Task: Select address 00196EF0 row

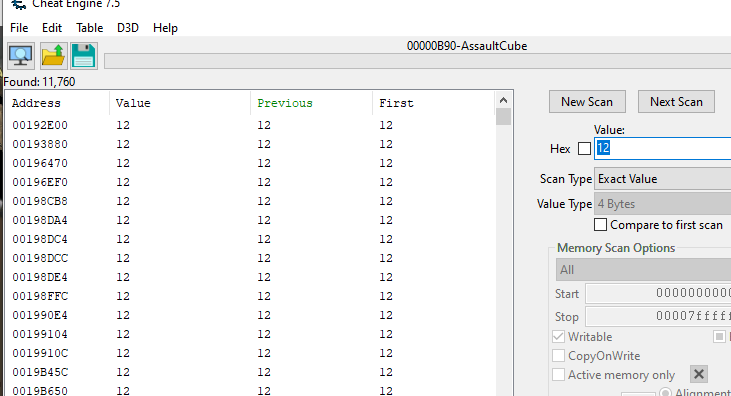Action: (250, 182)
